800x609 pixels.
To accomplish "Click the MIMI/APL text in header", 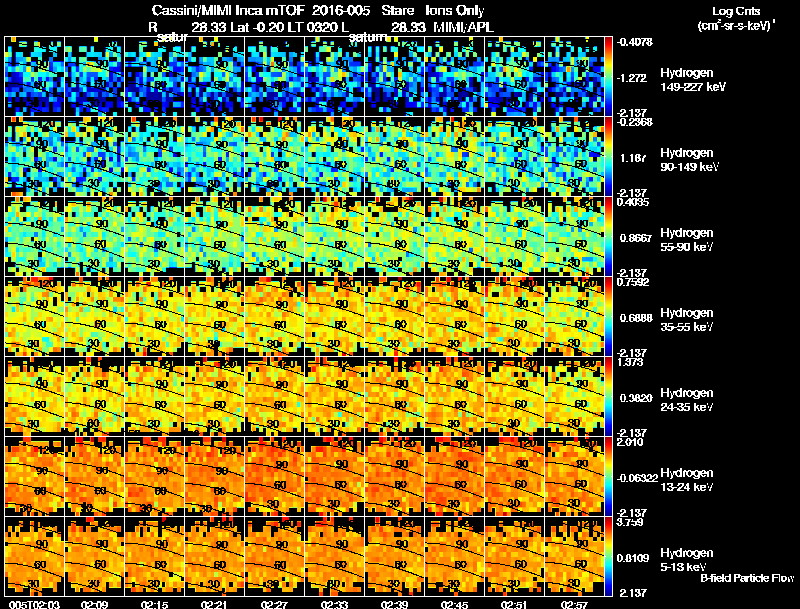I will (x=463, y=28).
